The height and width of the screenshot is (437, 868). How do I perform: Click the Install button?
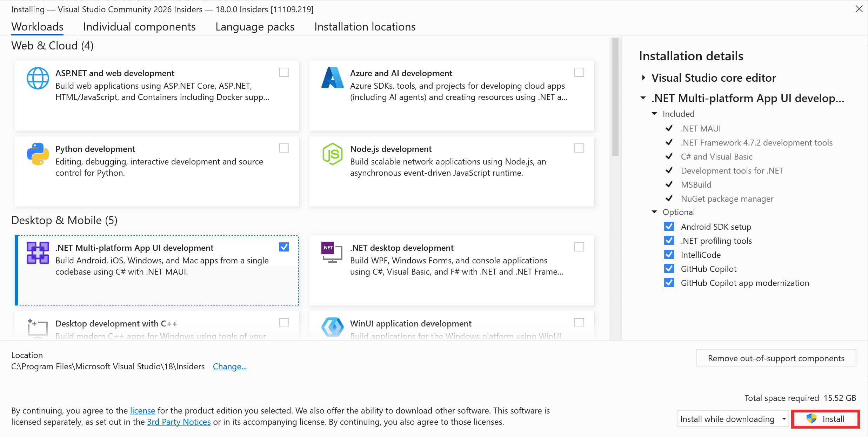[x=826, y=419]
